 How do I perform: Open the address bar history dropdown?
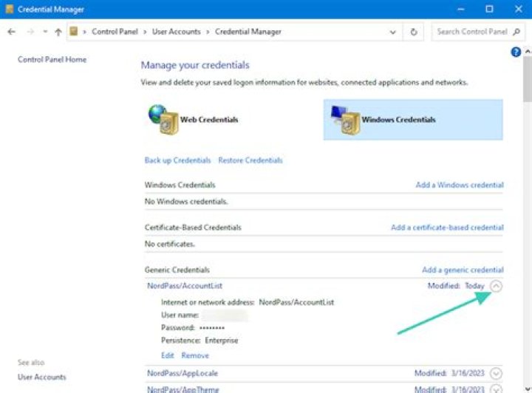[x=392, y=32]
